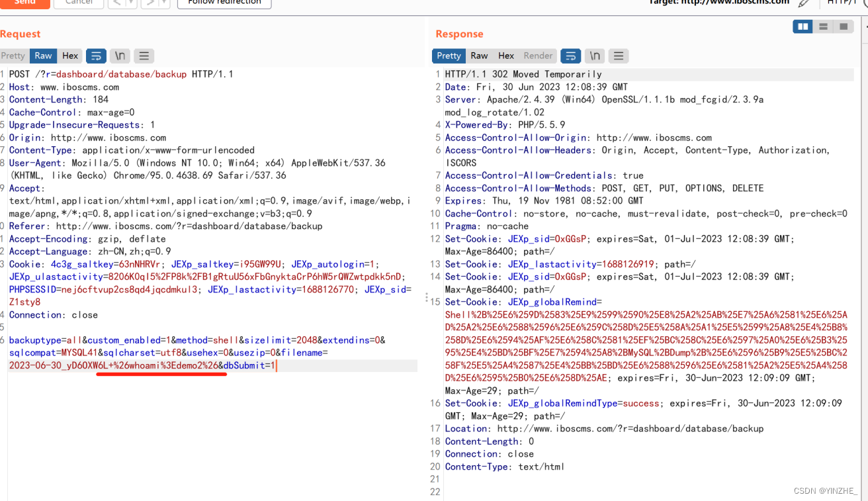Click the Follow redirection button

click(224, 3)
